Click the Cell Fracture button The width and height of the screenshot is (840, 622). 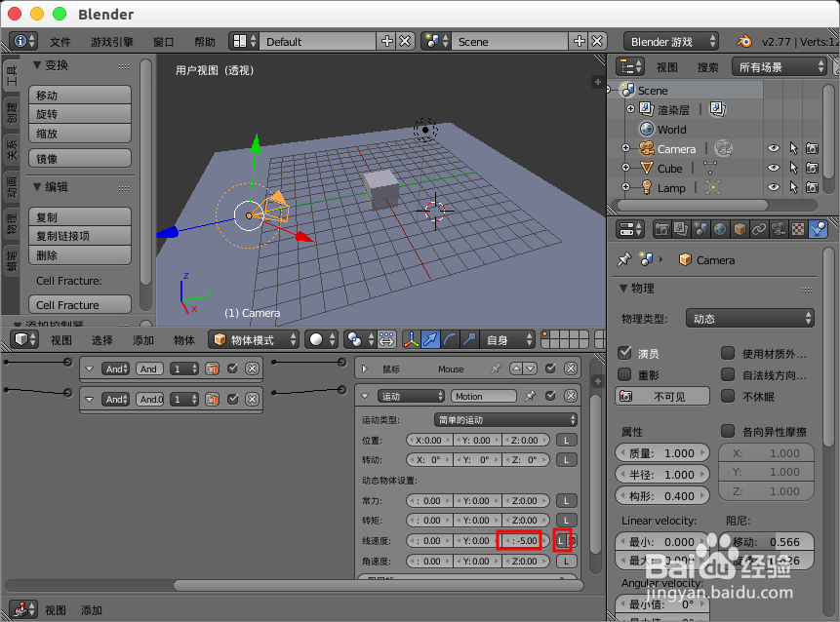80,304
